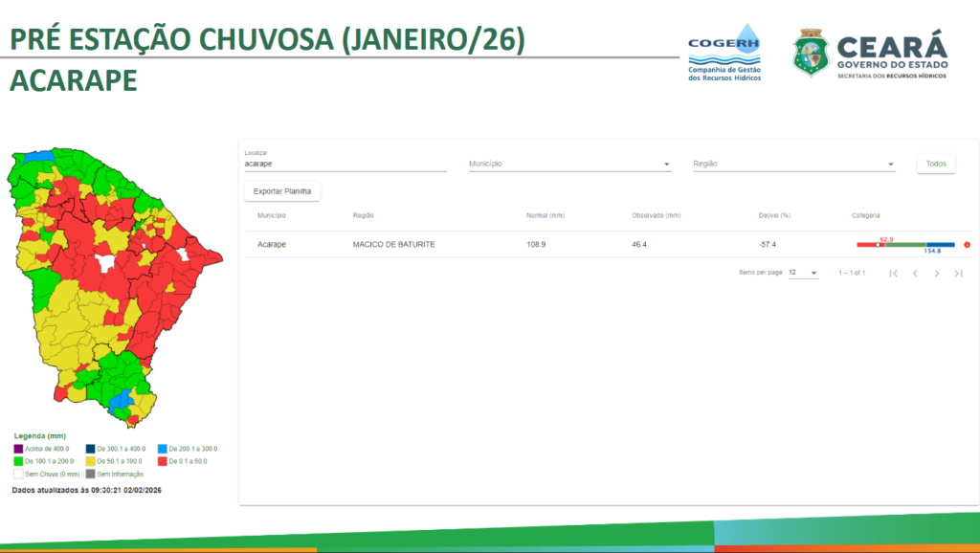
Task: Click the red alert icon in Acarape row
Action: pos(967,245)
